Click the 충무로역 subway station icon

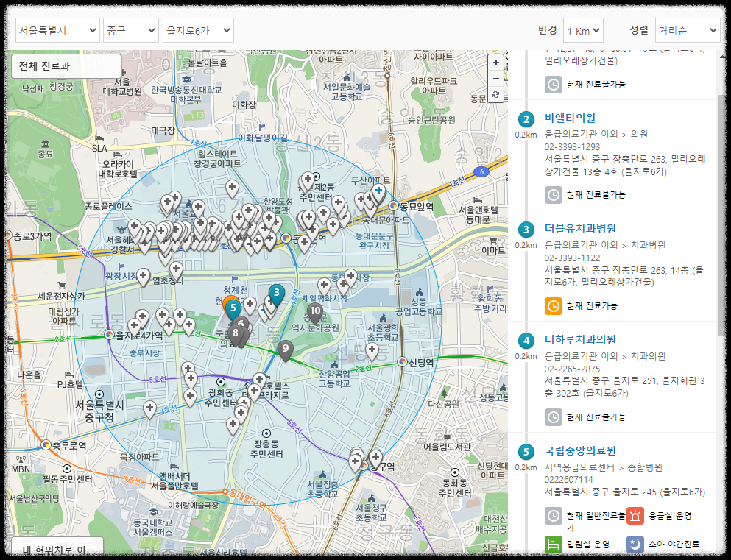pyautogui.click(x=46, y=445)
